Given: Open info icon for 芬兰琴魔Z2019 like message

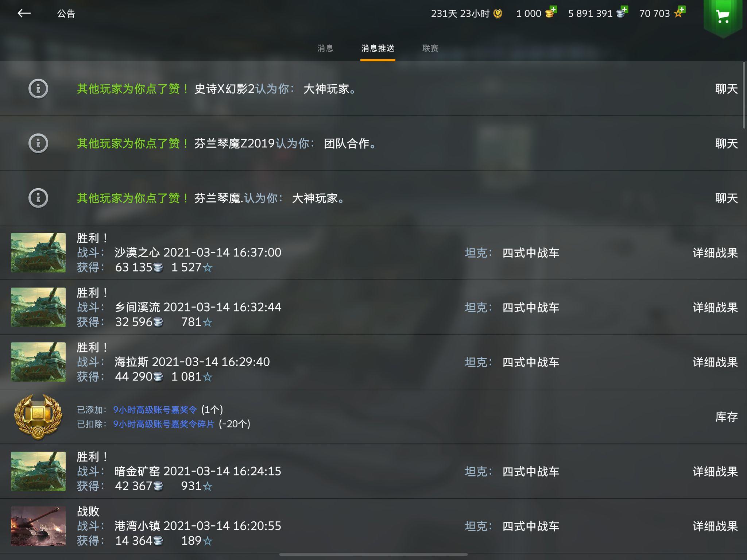Looking at the screenshot, I should click(38, 143).
